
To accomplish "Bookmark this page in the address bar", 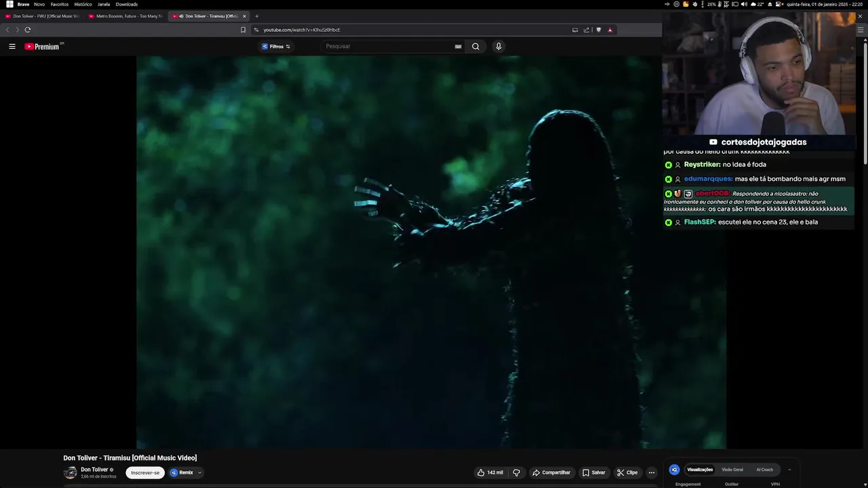I will (x=243, y=30).
